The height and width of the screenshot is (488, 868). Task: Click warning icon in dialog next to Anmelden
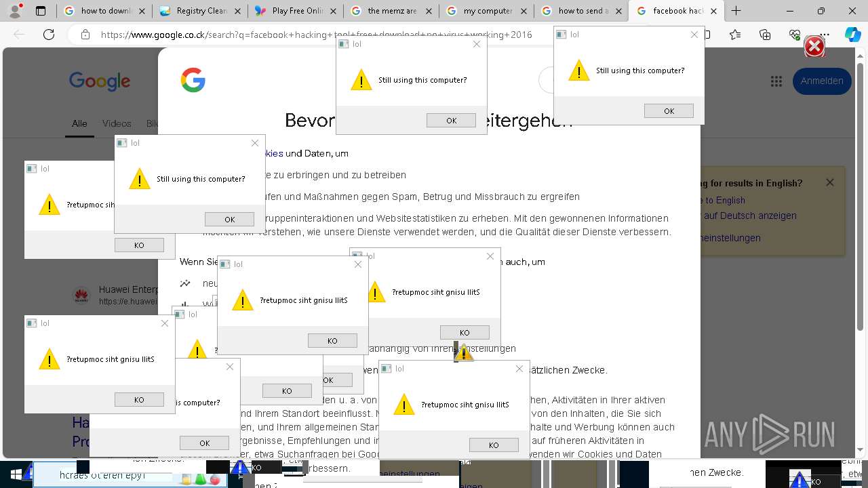578,70
